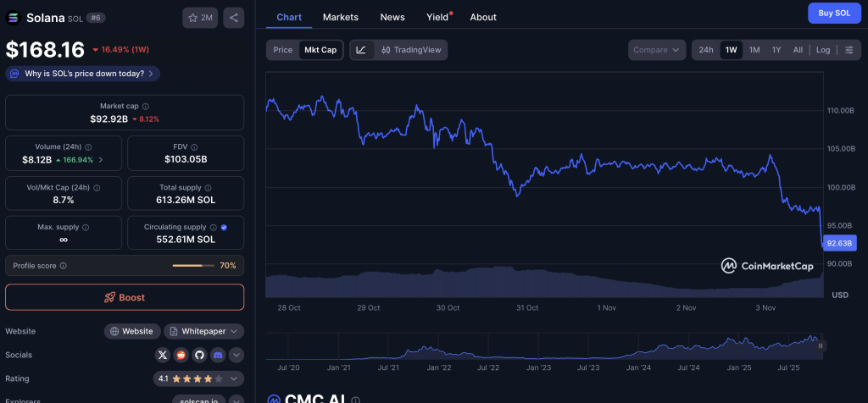Click the Vol/Mkt Cap info icon
Image resolution: width=868 pixels, height=403 pixels.
tap(97, 188)
